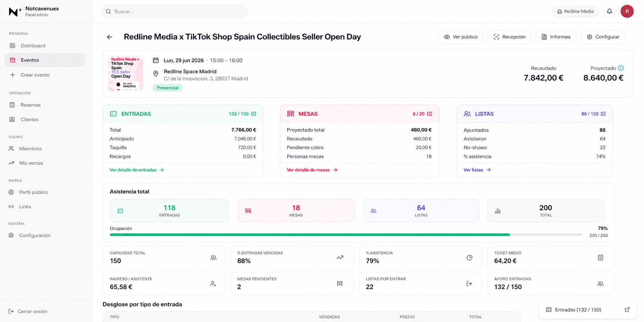Viewport: 644px width, 322px height.
Task: Click the % asistencia pie chart icon
Action: pyautogui.click(x=469, y=258)
